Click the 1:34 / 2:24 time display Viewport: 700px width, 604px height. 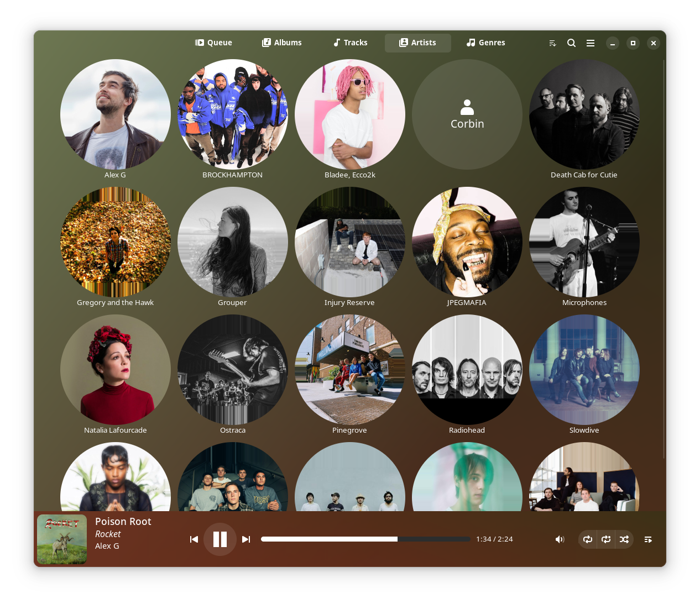494,539
